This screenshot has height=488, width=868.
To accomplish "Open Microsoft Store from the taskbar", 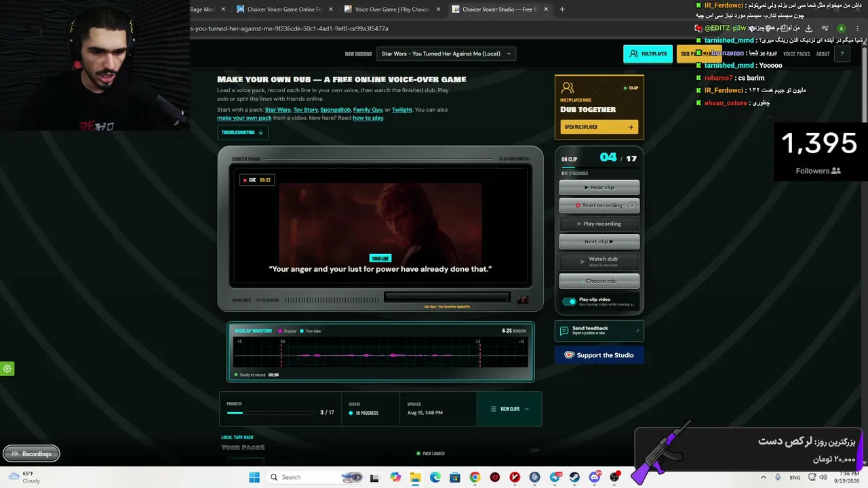I will [455, 477].
